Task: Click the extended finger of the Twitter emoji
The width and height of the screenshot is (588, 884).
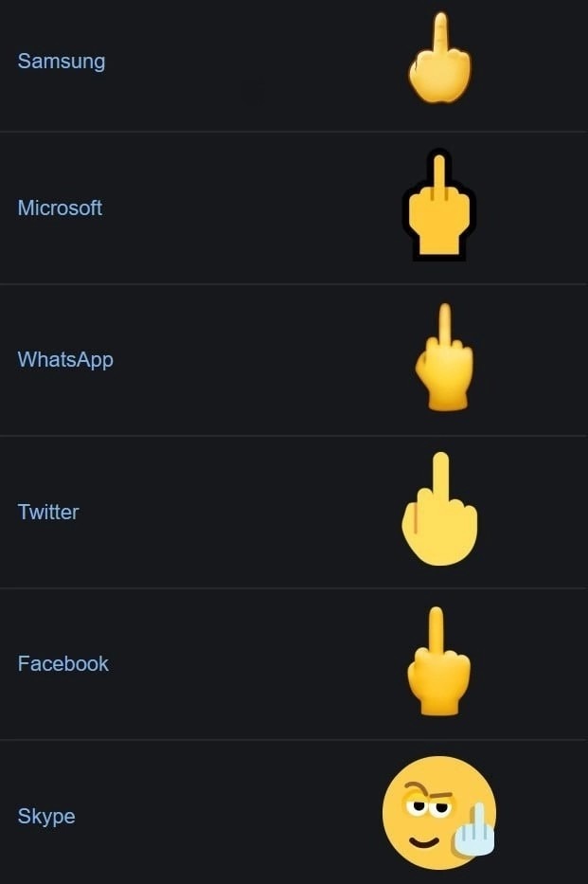Action: [x=441, y=476]
